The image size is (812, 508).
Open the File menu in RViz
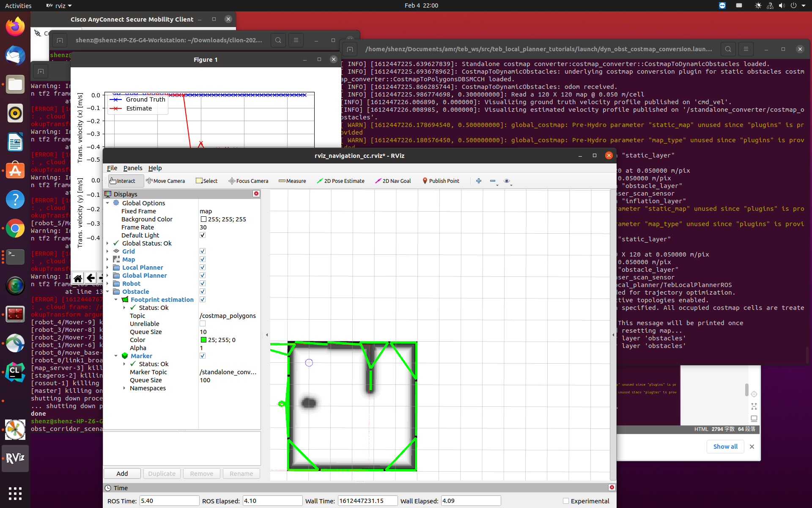point(112,168)
